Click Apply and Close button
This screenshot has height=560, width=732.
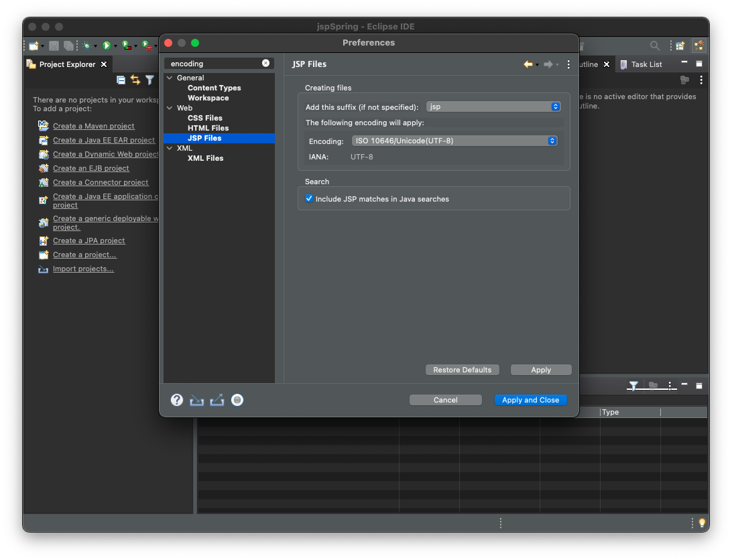point(530,400)
